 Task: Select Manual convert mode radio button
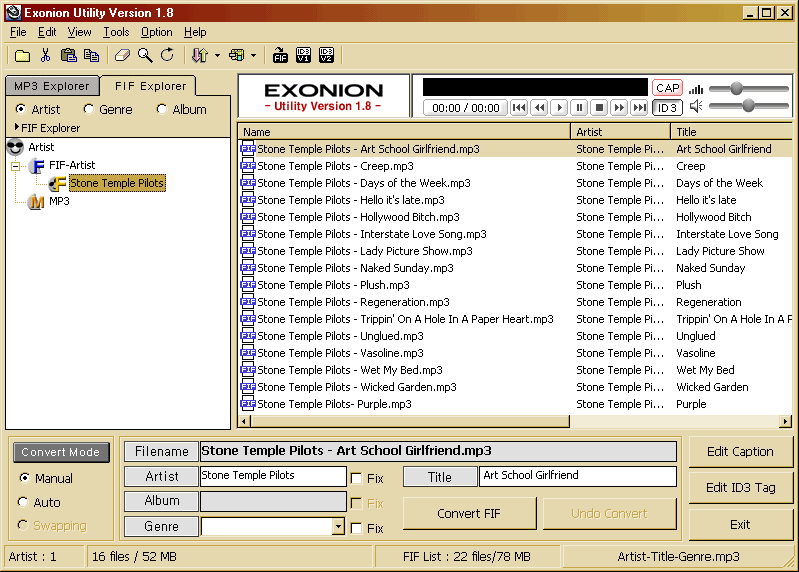[24, 478]
